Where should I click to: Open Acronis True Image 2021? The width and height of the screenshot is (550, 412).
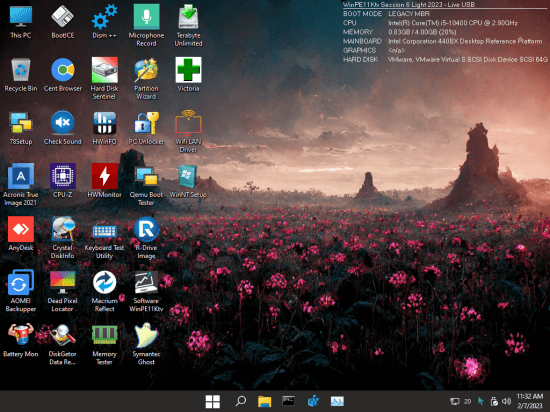[x=21, y=184]
